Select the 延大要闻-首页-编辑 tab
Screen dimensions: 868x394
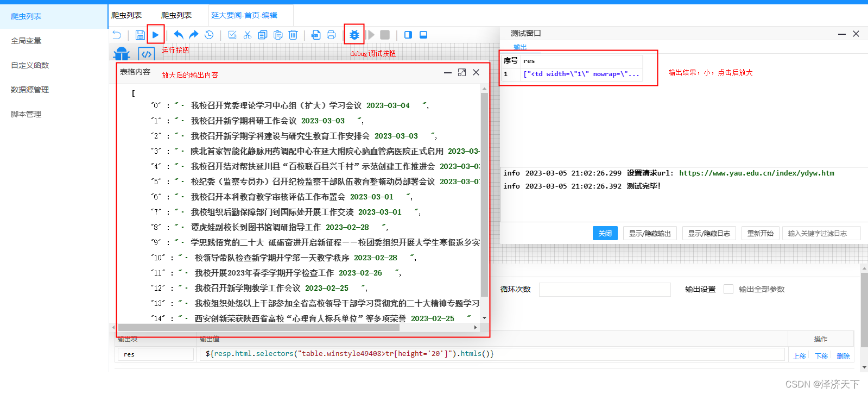coord(244,15)
